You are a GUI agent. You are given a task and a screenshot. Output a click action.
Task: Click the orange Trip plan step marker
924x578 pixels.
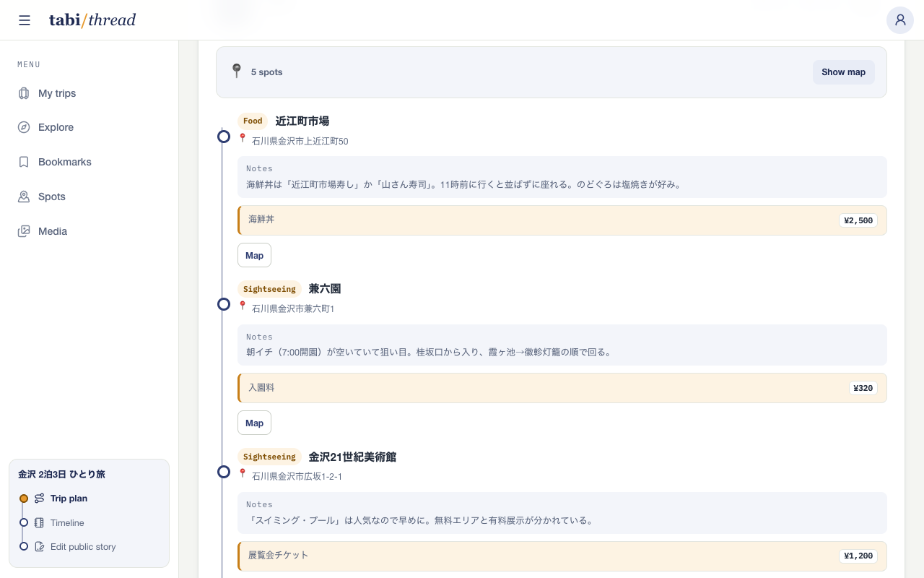tap(24, 499)
